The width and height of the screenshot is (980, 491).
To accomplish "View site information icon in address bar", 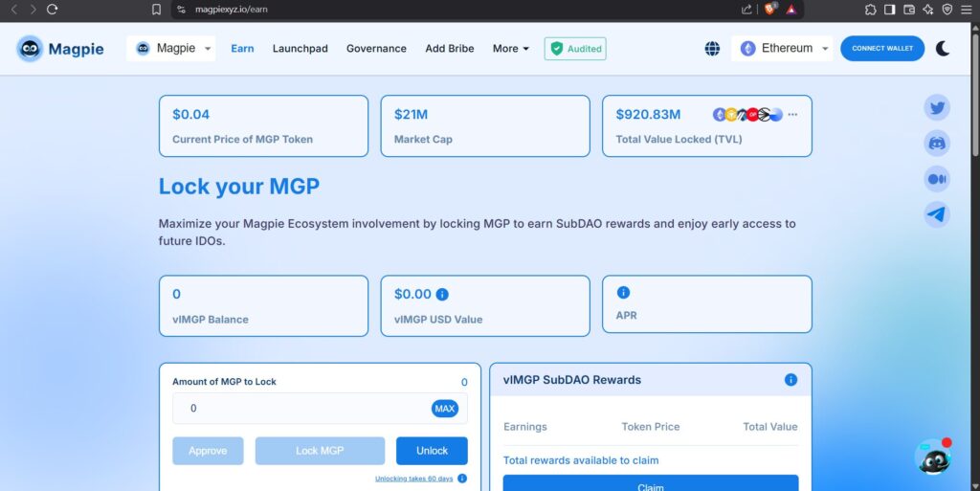I will point(181,10).
